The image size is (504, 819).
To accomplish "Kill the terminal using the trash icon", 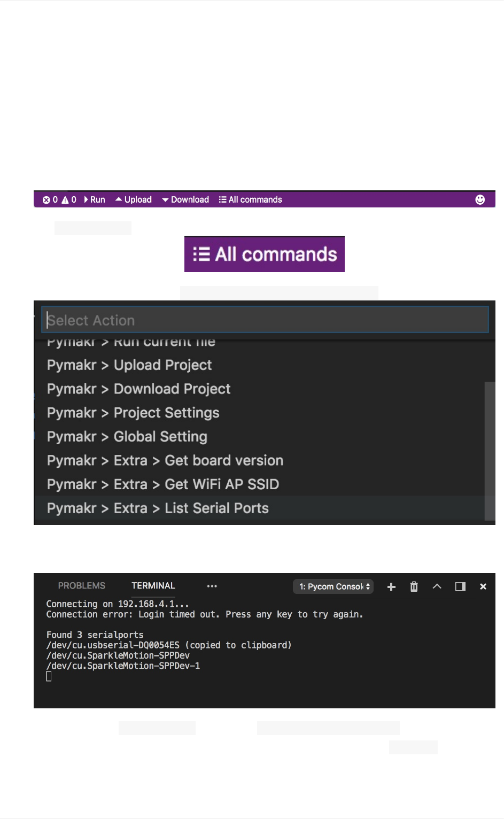I will [x=414, y=586].
